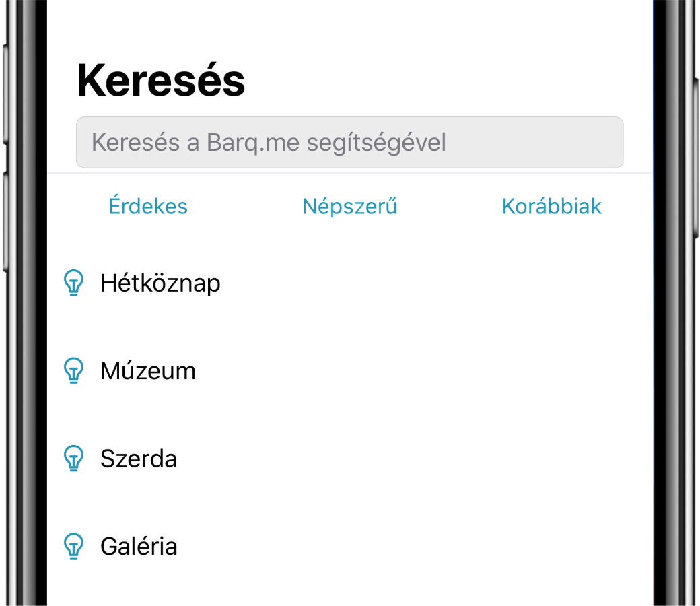Viewport: 700px width, 606px height.
Task: Open the Népszerű tab
Action: 350,206
